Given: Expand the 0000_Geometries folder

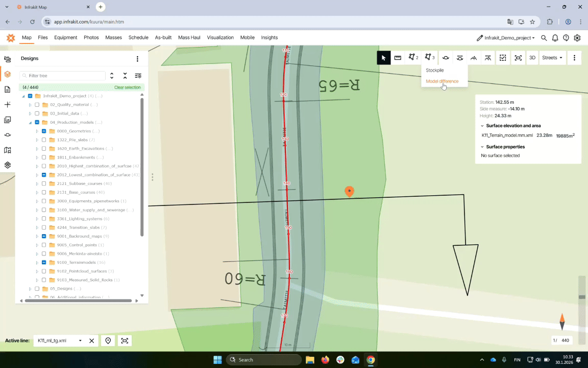Looking at the screenshot, I should tap(37, 131).
